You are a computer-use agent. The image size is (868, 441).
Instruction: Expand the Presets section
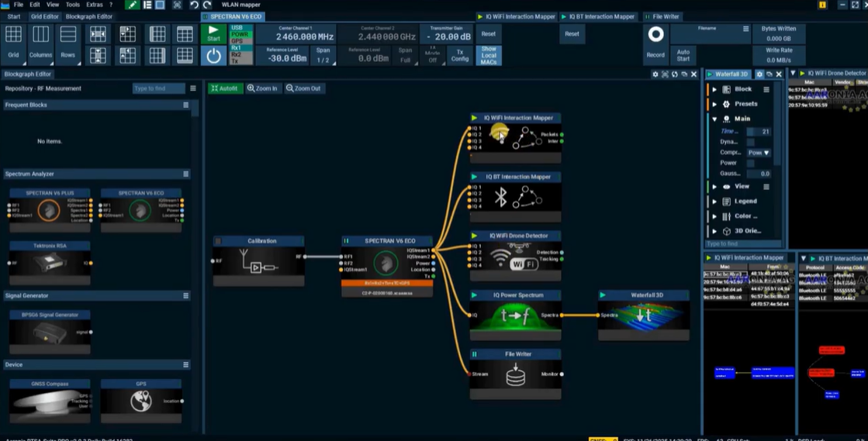tap(714, 104)
